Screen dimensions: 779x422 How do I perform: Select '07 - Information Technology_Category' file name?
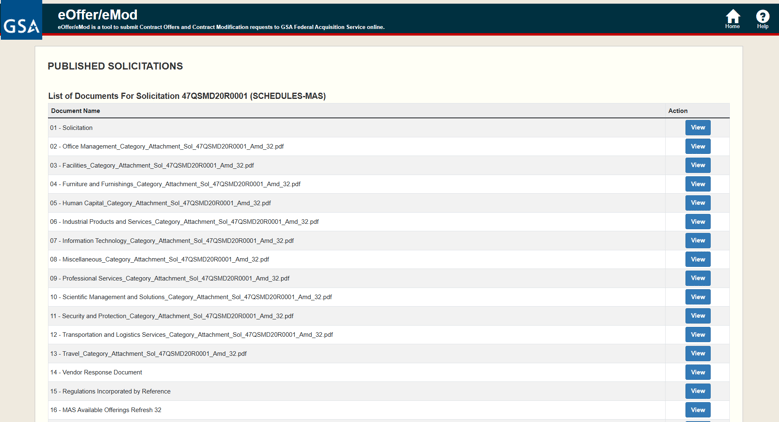pyautogui.click(x=171, y=241)
